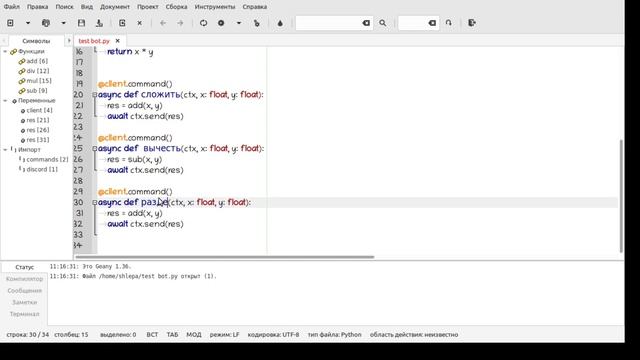Open the Поиск menu
The height and width of the screenshot is (360, 640).
click(64, 7)
